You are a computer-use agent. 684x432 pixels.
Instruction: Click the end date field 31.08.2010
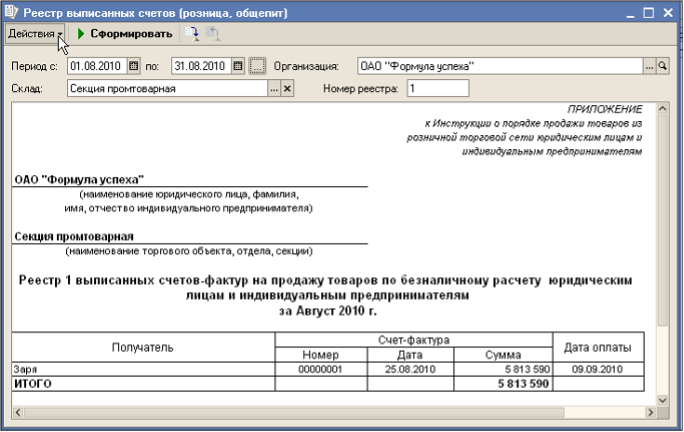(201, 66)
